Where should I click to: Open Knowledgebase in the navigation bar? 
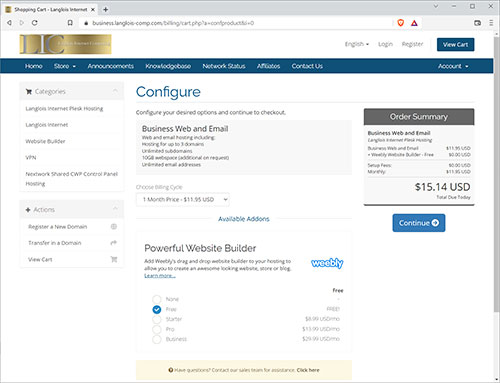click(168, 66)
